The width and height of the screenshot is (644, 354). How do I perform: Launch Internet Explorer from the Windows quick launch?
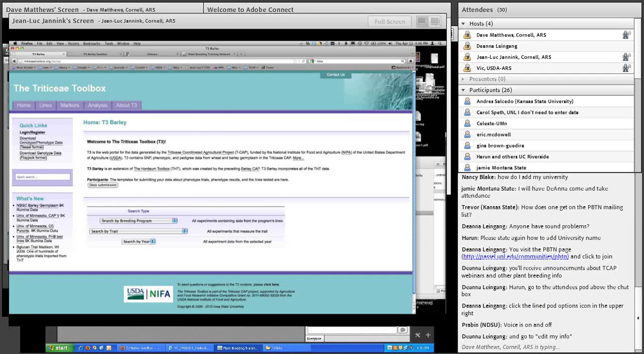coord(80,348)
